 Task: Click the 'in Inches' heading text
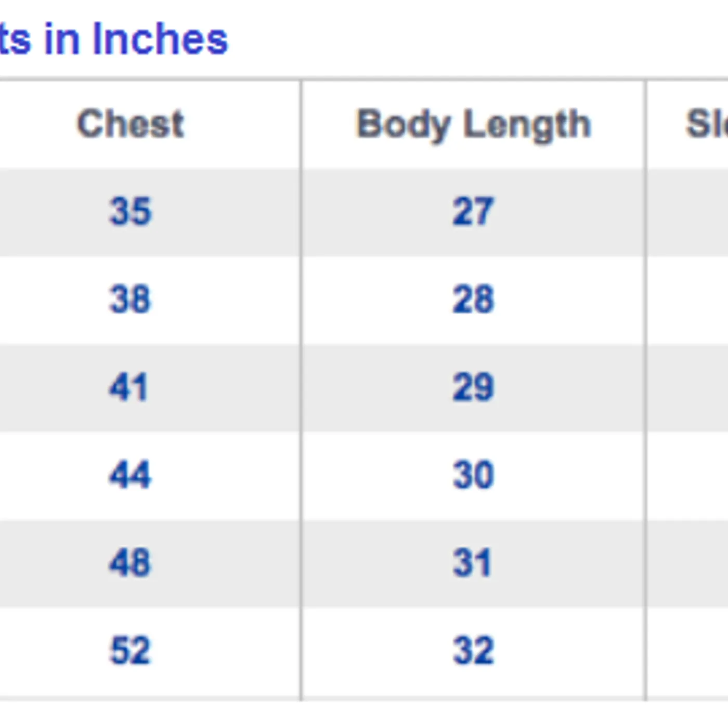pos(135,40)
